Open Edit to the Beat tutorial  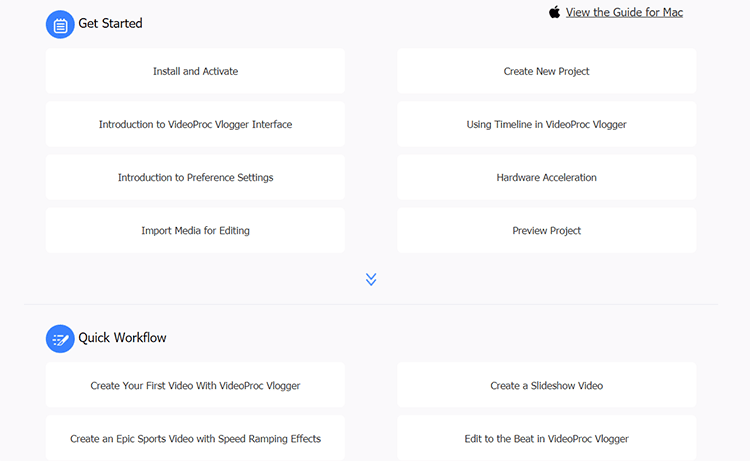pyautogui.click(x=546, y=438)
